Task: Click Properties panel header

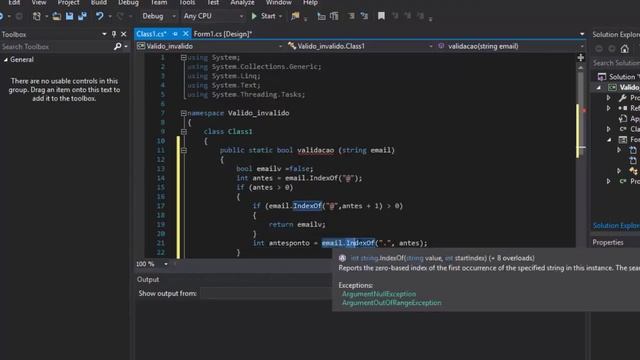Action: (616, 242)
